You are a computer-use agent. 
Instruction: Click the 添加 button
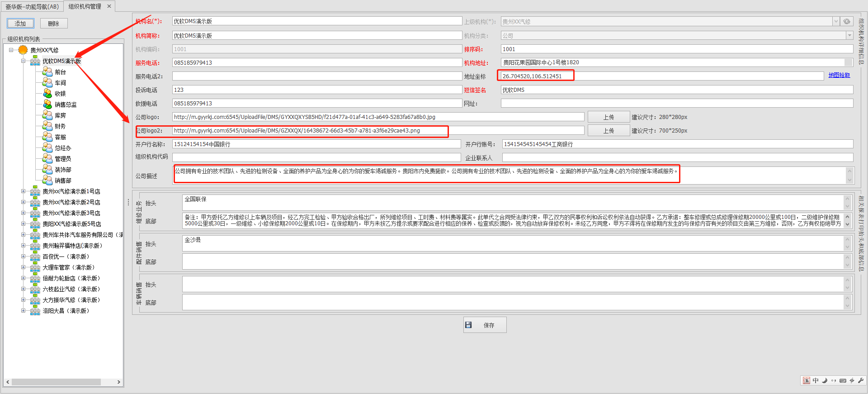[x=20, y=24]
